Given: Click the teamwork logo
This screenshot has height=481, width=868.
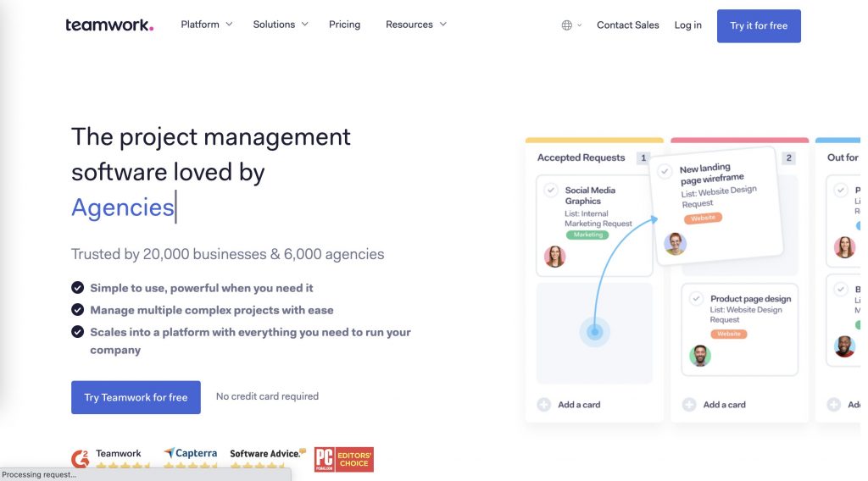Looking at the screenshot, I should pos(109,25).
